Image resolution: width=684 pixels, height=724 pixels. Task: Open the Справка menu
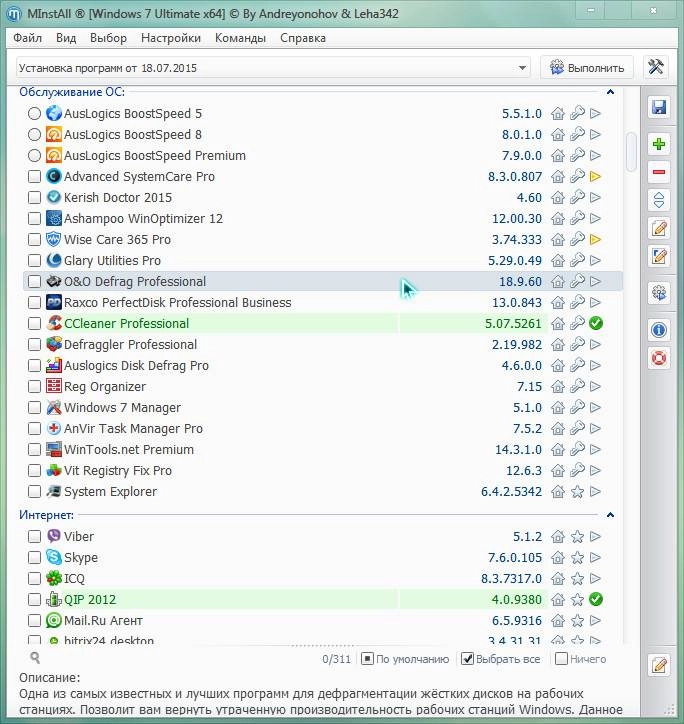pos(303,38)
